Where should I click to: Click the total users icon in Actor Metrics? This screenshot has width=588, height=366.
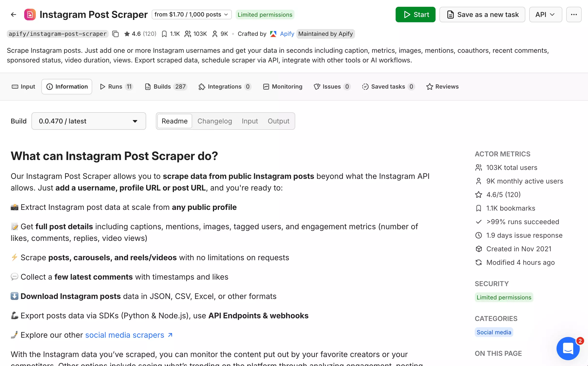point(479,168)
